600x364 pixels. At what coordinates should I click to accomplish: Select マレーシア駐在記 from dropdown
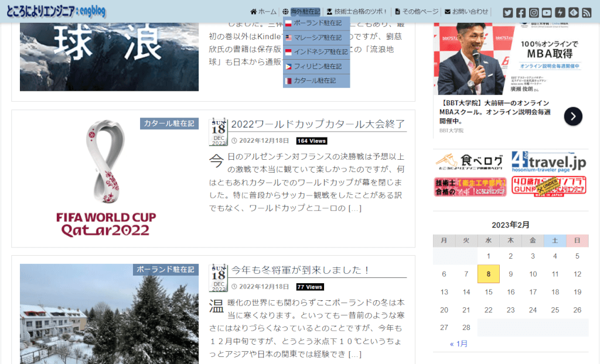316,38
